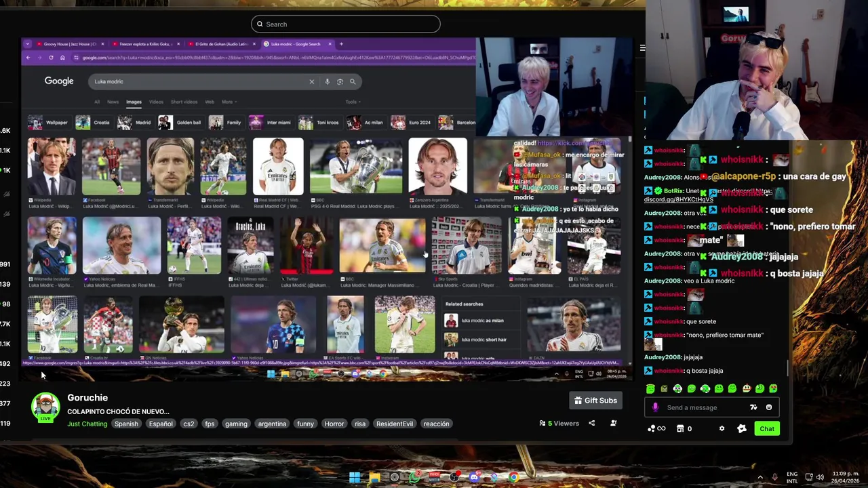Click Google search by image lens icon
The width and height of the screenshot is (868, 488).
pos(340,81)
